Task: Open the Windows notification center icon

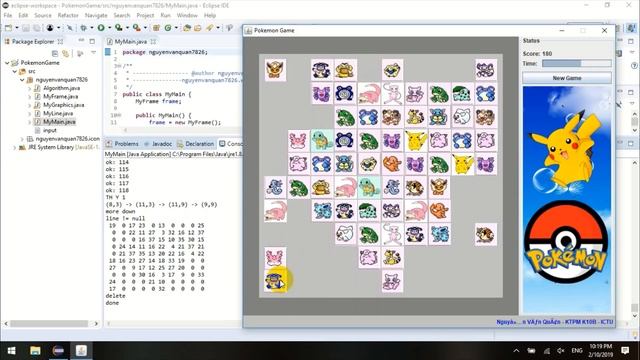Action: 625,351
